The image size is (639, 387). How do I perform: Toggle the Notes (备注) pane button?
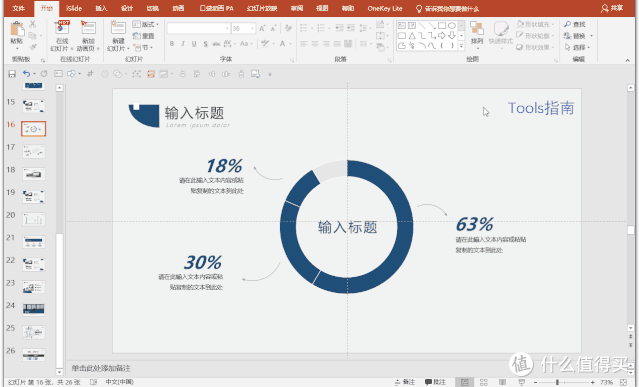point(405,382)
